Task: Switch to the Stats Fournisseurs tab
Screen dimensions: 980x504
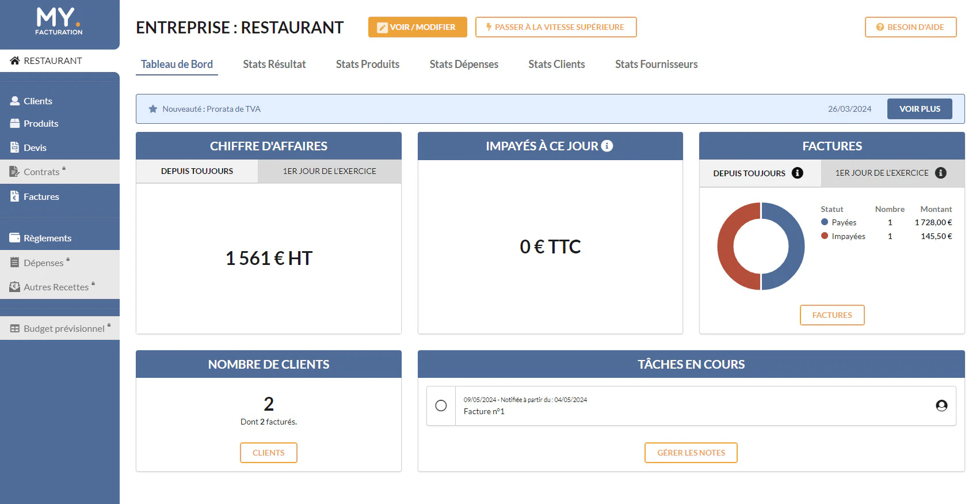Action: [657, 64]
